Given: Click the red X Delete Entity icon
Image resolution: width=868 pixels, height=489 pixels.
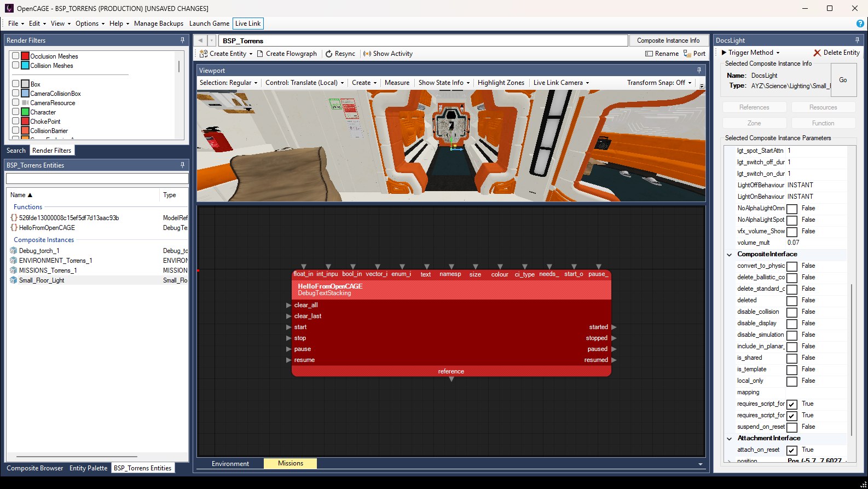Looking at the screenshot, I should click(x=817, y=53).
